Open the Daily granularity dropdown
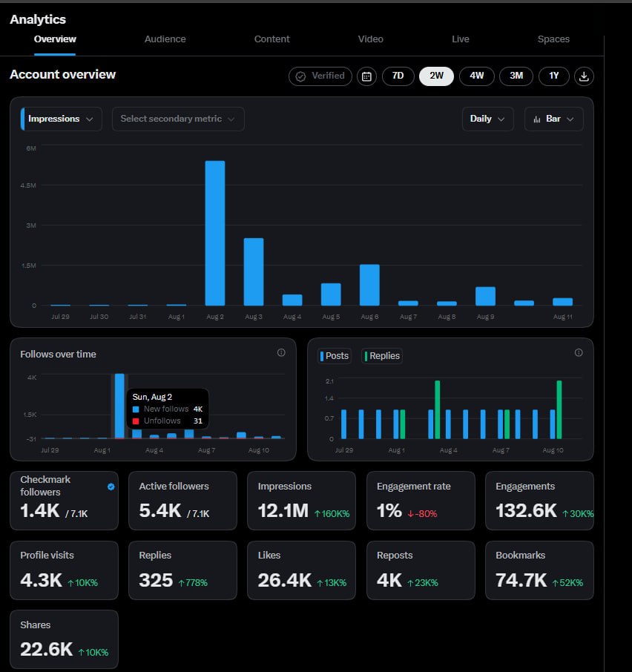 pyautogui.click(x=487, y=119)
